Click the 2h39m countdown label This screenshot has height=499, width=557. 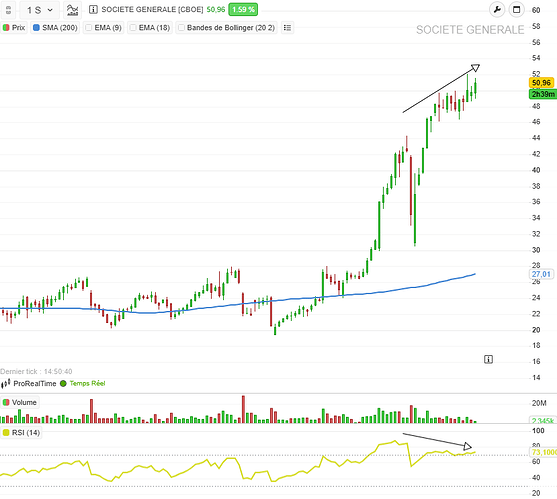(x=542, y=94)
